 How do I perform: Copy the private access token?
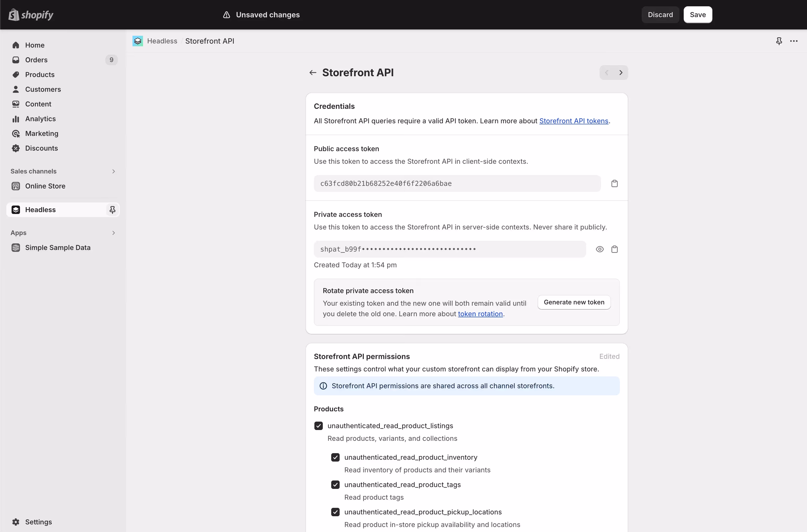tap(614, 249)
